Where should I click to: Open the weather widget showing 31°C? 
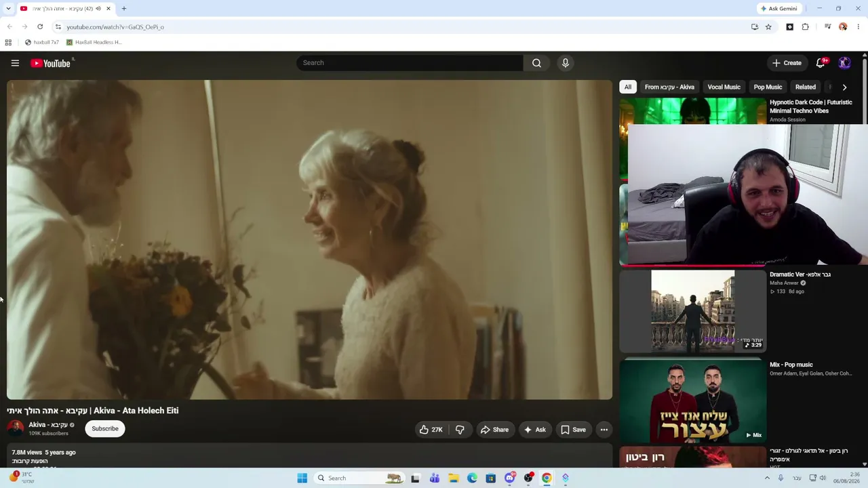click(22, 477)
